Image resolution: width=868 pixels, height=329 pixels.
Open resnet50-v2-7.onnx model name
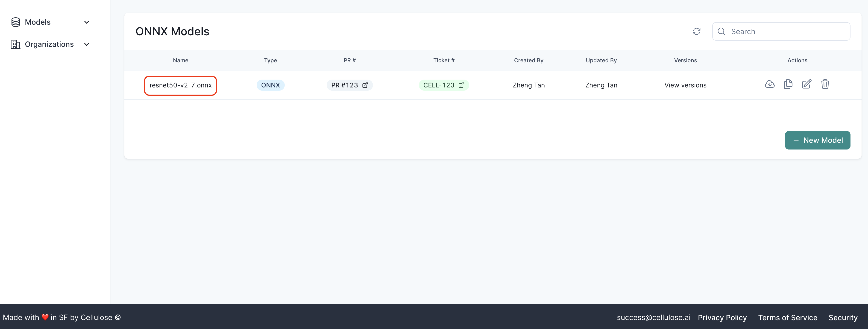tap(181, 85)
